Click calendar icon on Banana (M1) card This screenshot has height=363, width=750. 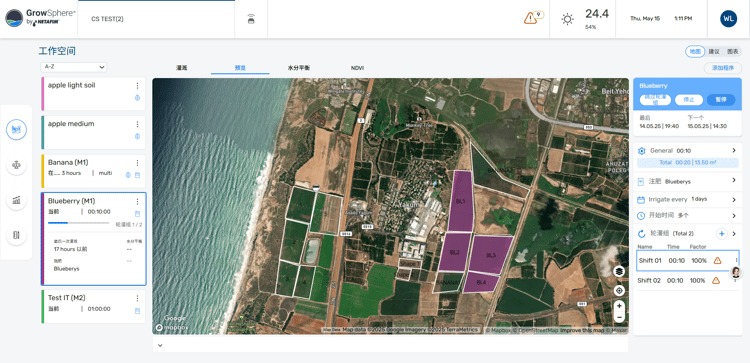[x=137, y=175]
